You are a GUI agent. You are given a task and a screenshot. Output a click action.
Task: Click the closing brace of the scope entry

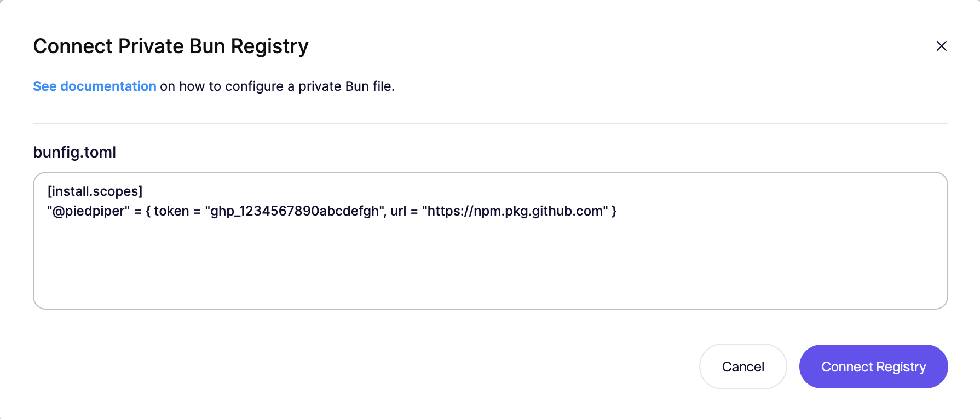[614, 211]
